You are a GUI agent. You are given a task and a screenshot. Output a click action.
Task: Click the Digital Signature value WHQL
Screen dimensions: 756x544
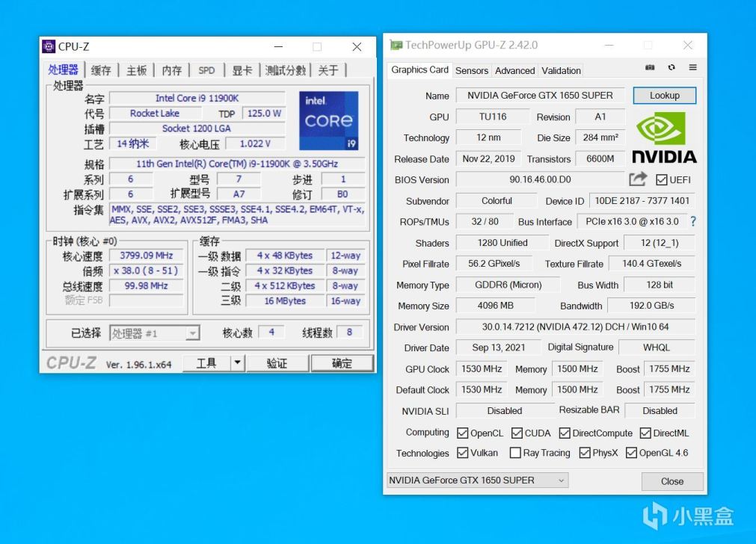[x=657, y=347]
